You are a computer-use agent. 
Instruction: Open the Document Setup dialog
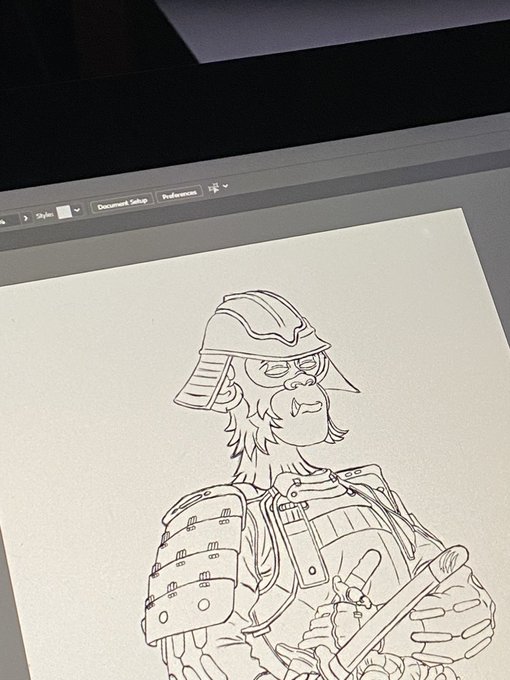122,203
